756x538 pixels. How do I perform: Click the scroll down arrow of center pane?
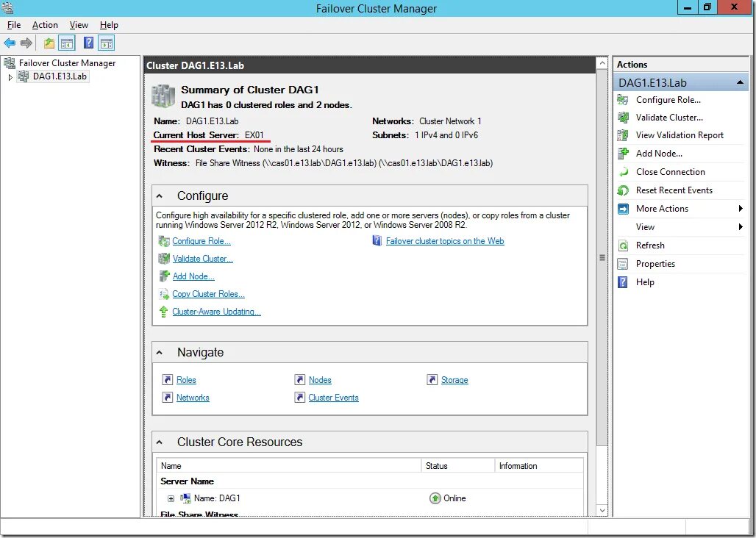[x=602, y=510]
